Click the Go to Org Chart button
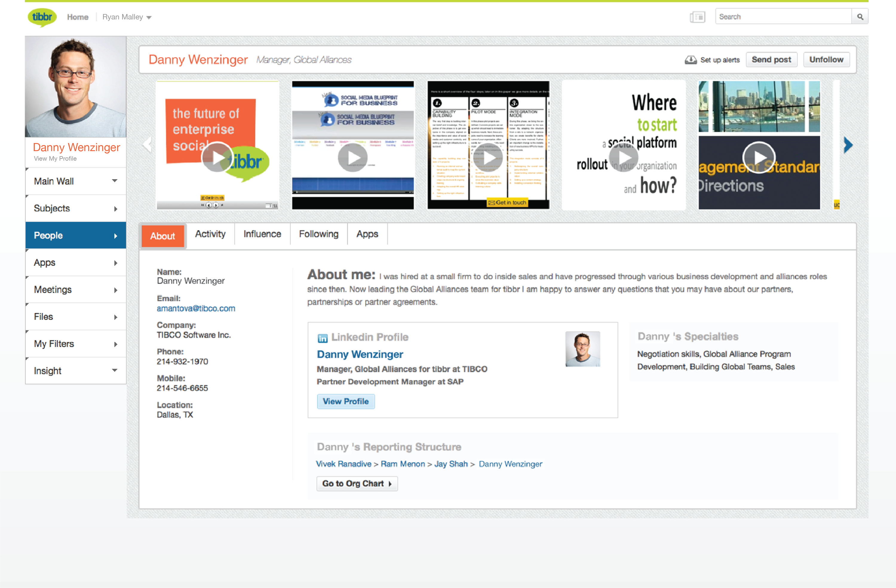 [357, 484]
